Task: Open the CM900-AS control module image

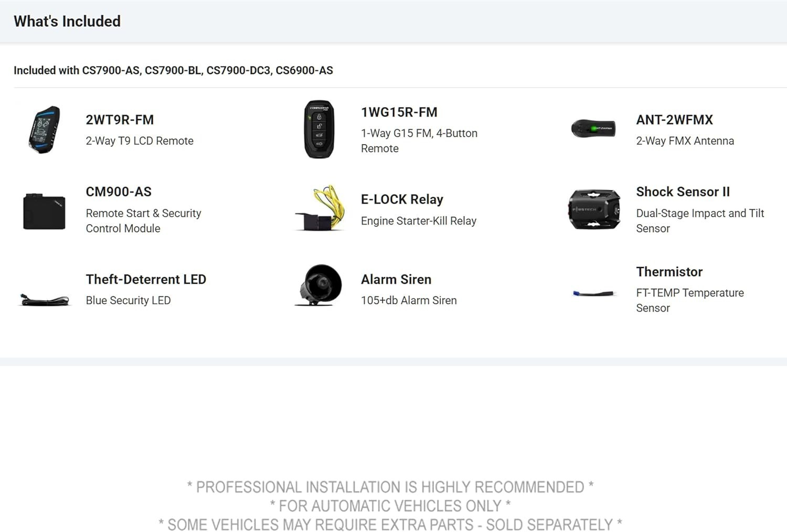Action: [44, 211]
